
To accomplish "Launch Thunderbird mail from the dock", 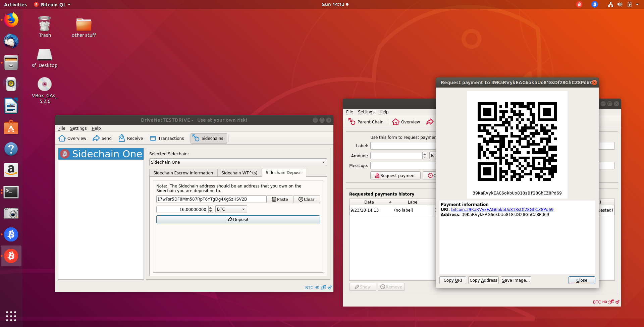I will coord(11,41).
